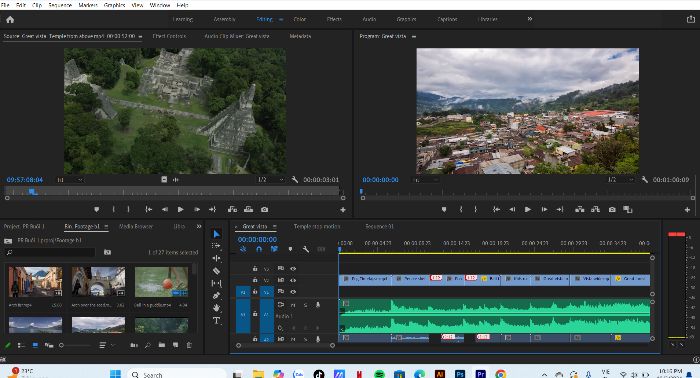Viewport: 700px width, 378px height.
Task: Toggle Linked Selection in timeline
Action: (x=274, y=249)
